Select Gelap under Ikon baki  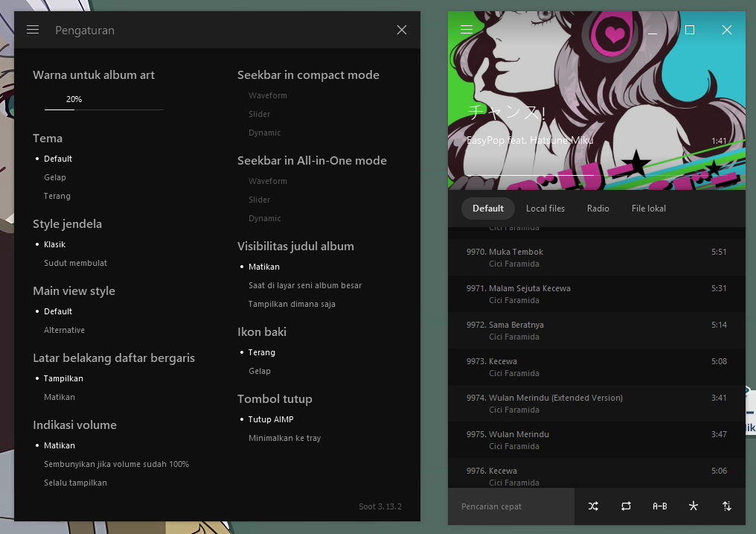(260, 371)
